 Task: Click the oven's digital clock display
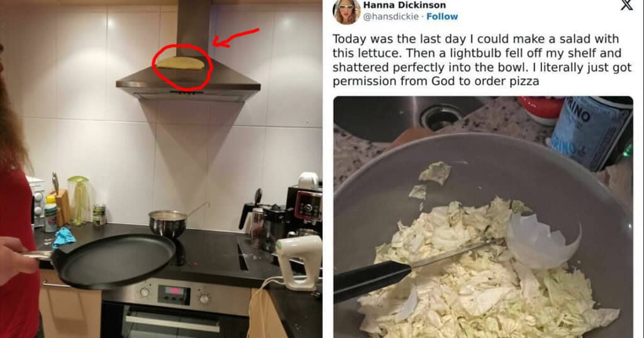pyautogui.click(x=174, y=294)
